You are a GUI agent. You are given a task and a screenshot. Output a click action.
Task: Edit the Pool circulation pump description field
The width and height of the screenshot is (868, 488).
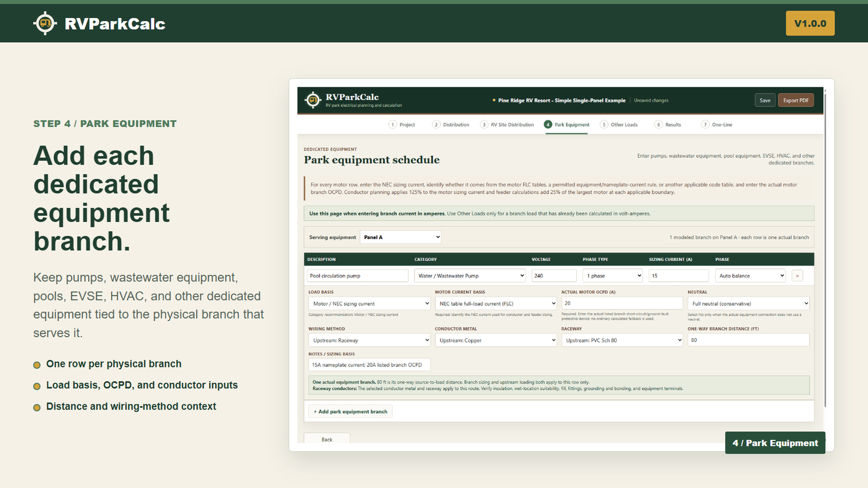click(358, 275)
